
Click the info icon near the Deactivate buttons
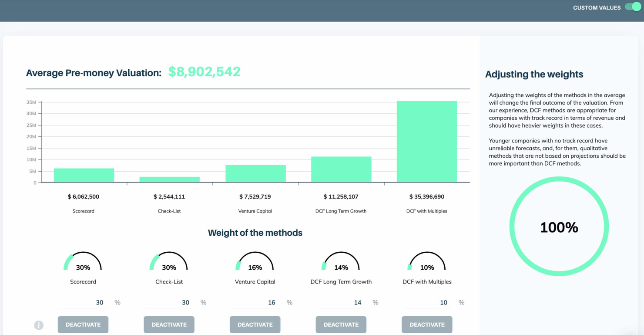(39, 325)
